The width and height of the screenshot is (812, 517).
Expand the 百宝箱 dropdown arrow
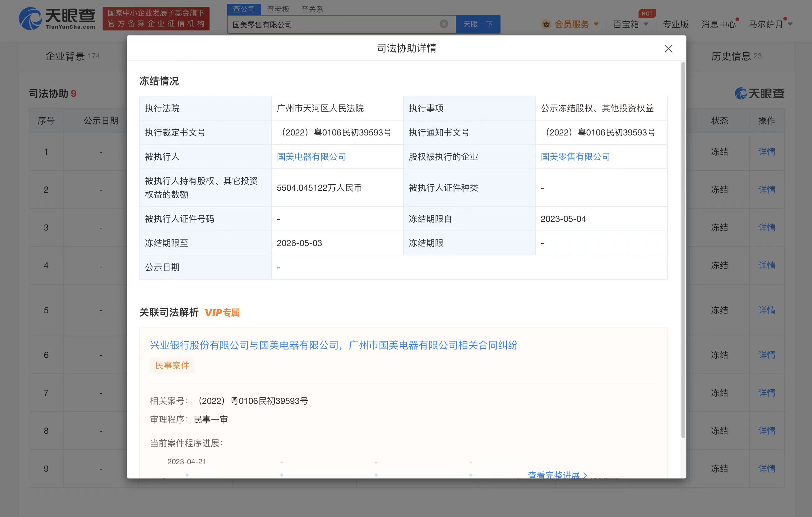point(646,24)
